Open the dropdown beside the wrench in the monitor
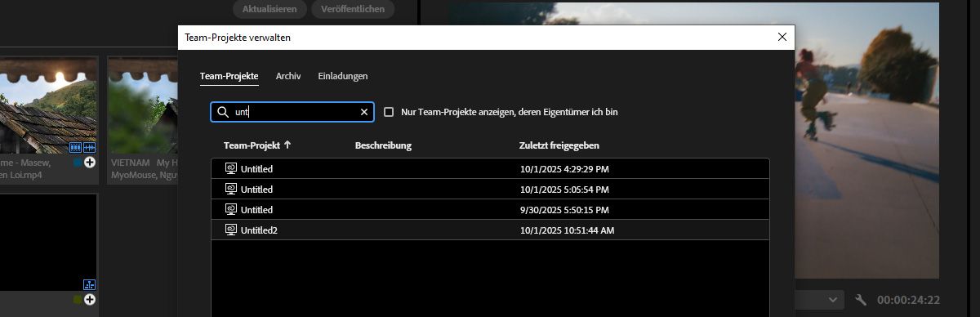Image resolution: width=980 pixels, height=317 pixels. click(x=832, y=300)
